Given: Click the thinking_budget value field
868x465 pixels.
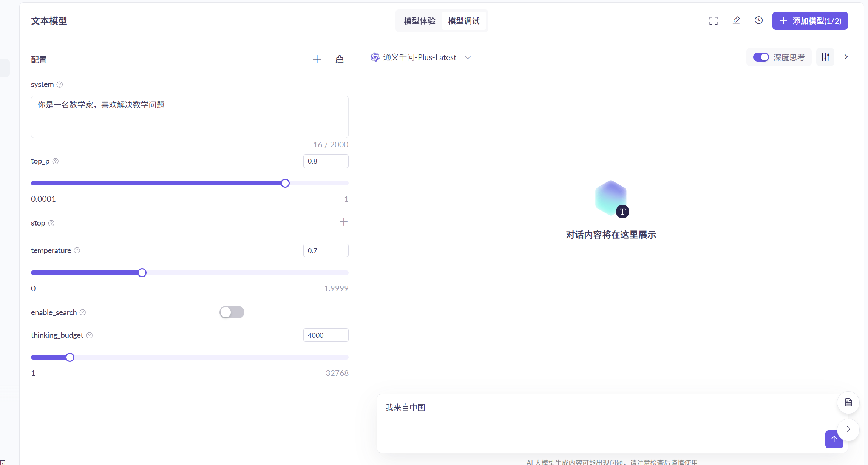Looking at the screenshot, I should point(326,335).
